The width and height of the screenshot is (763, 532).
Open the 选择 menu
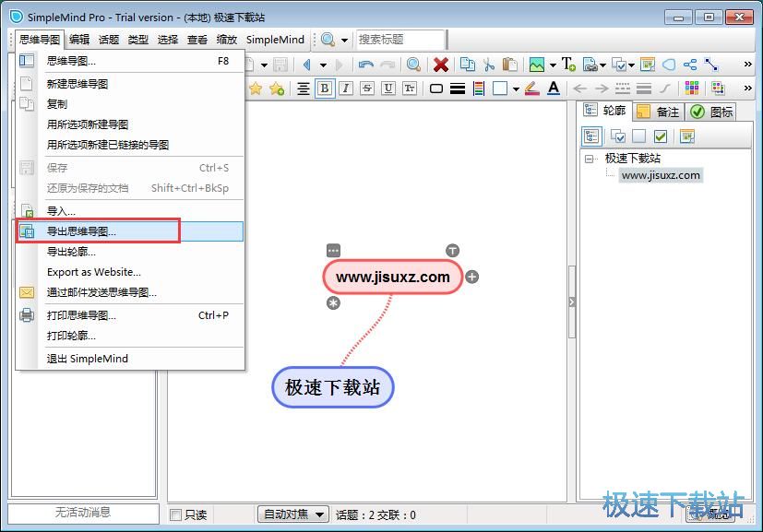(x=168, y=40)
